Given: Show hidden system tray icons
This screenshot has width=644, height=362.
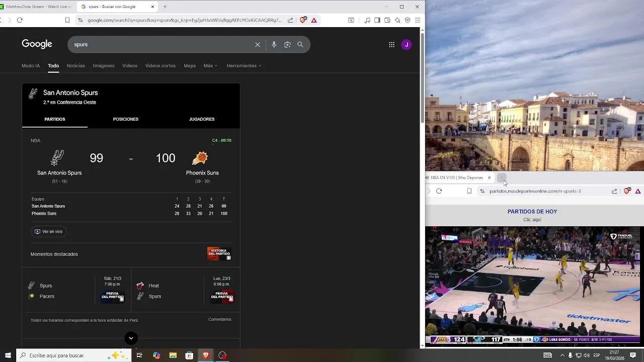Looking at the screenshot, I should coord(562,355).
